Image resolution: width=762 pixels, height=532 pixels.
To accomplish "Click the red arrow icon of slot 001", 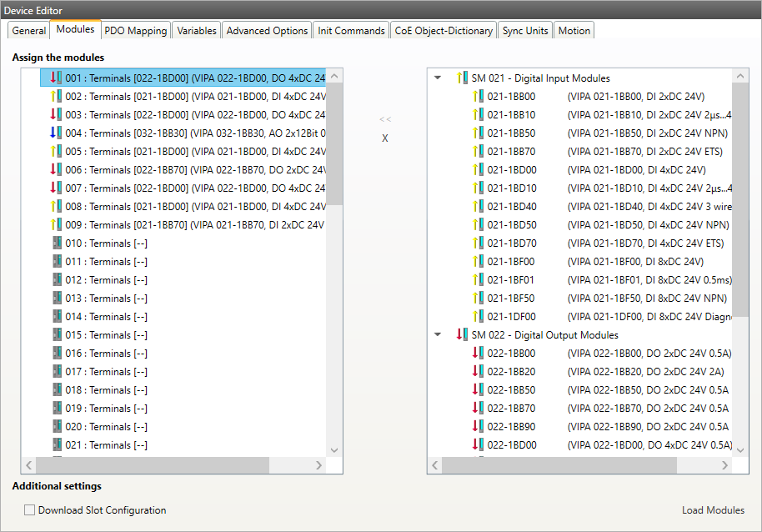I will tap(56, 78).
